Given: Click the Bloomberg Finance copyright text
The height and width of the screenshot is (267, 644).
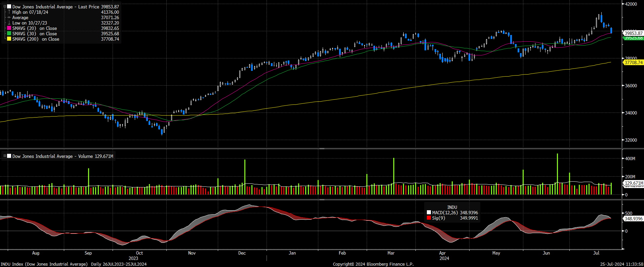Looking at the screenshot, I should coord(373,264).
